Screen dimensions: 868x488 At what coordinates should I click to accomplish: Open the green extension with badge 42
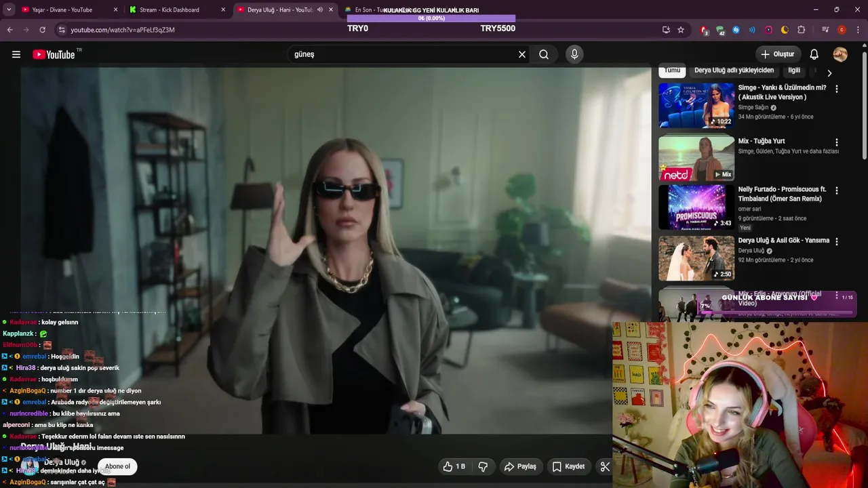[x=720, y=30]
